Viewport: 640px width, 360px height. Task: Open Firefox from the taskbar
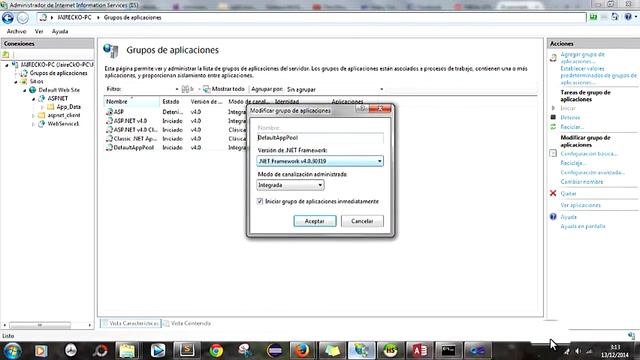pos(302,351)
